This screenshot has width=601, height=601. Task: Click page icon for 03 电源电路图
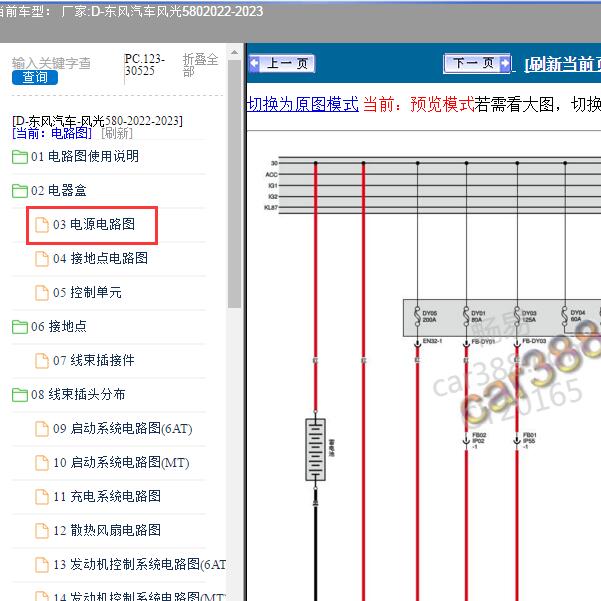(x=42, y=225)
